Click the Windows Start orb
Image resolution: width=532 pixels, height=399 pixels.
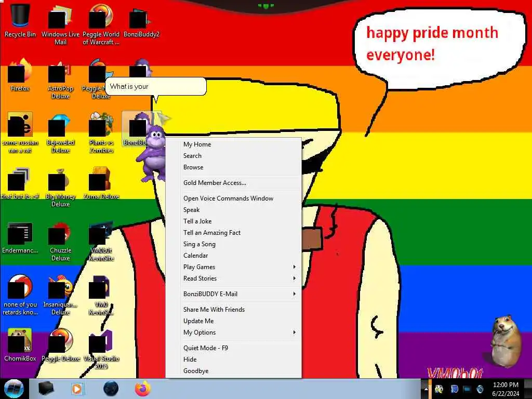pos(14,389)
